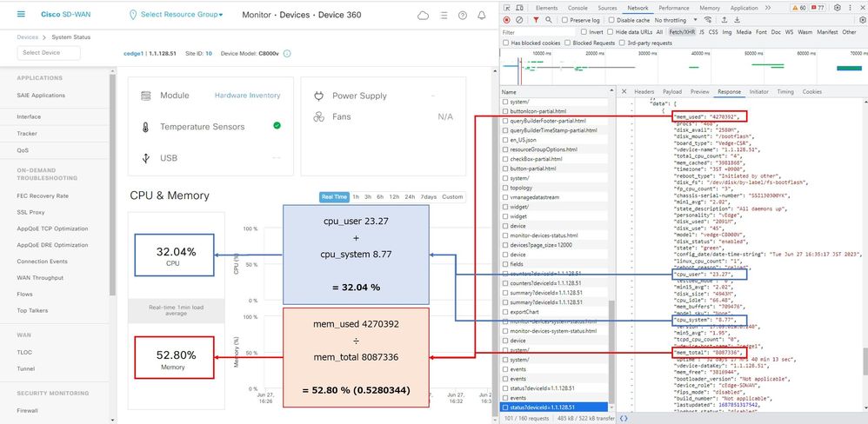868x424 pixels.
Task: Click the network request list scrollbar
Action: 611,354
